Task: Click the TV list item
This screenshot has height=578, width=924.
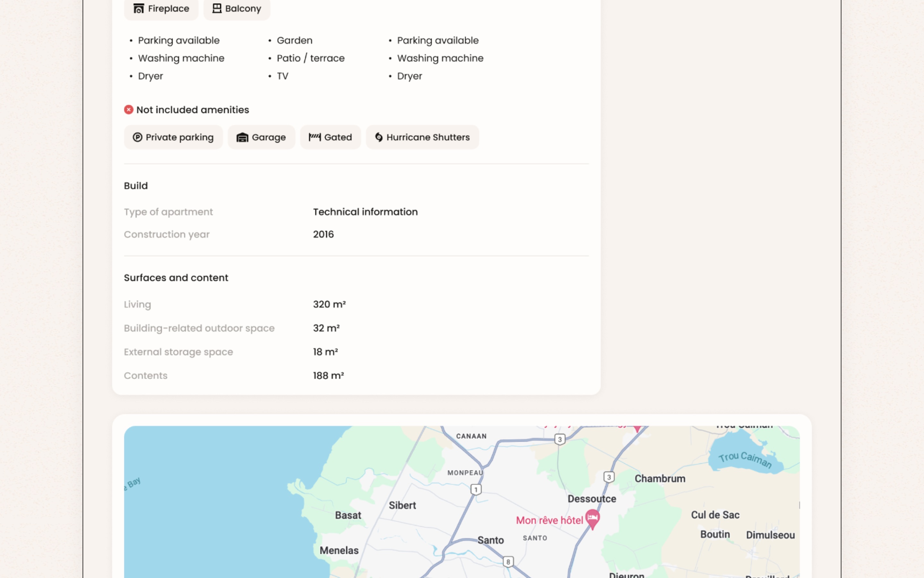Action: [283, 76]
